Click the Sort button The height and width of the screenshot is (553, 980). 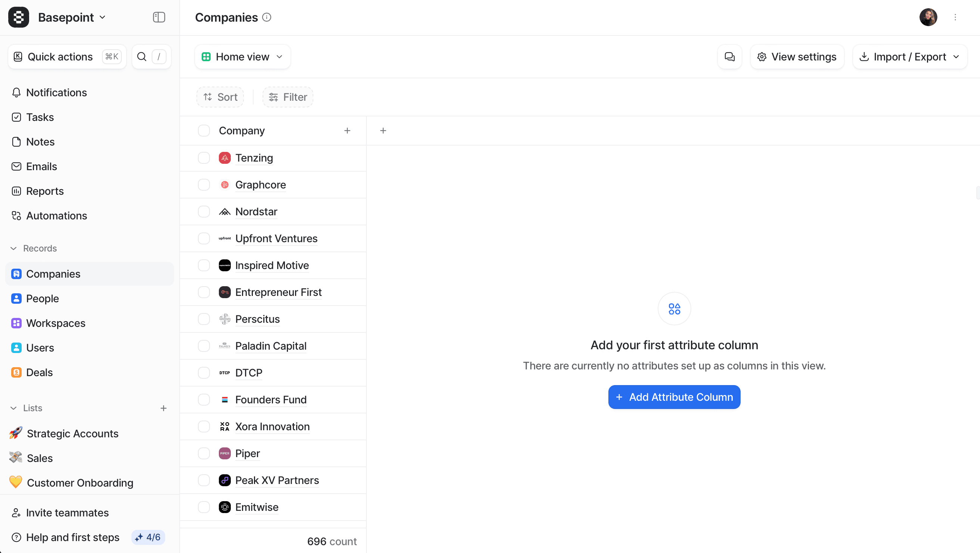pyautogui.click(x=220, y=97)
